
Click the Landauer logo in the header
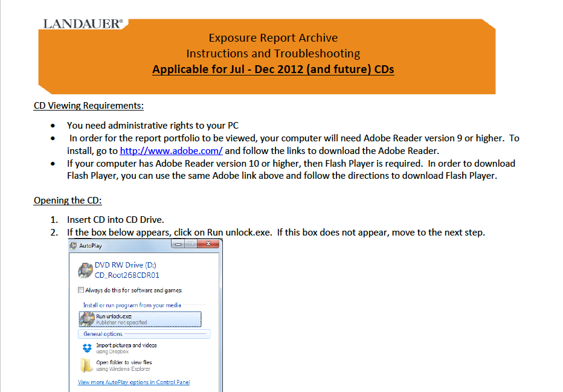tap(83, 24)
